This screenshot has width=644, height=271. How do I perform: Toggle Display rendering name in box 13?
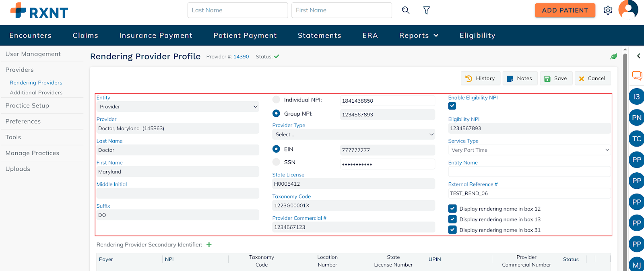[x=452, y=219]
